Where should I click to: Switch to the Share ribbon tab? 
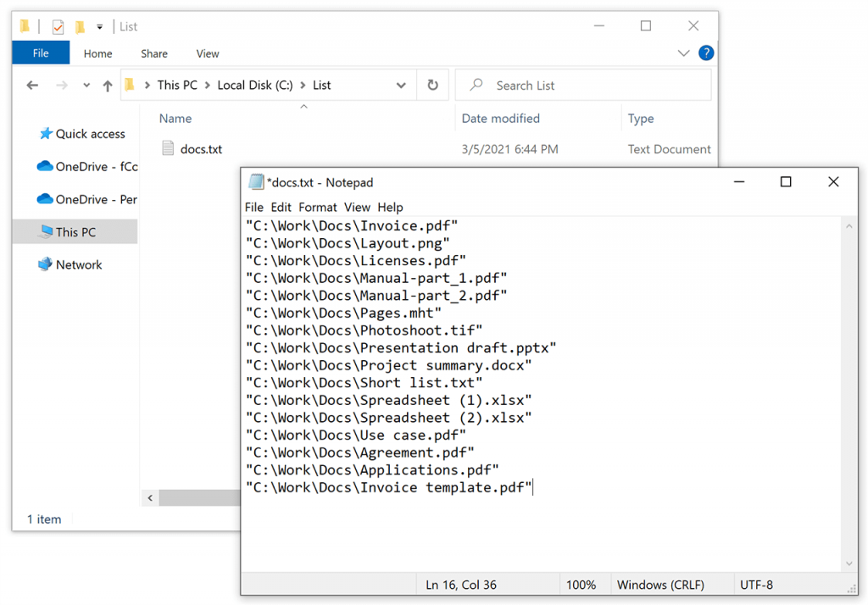tap(153, 53)
